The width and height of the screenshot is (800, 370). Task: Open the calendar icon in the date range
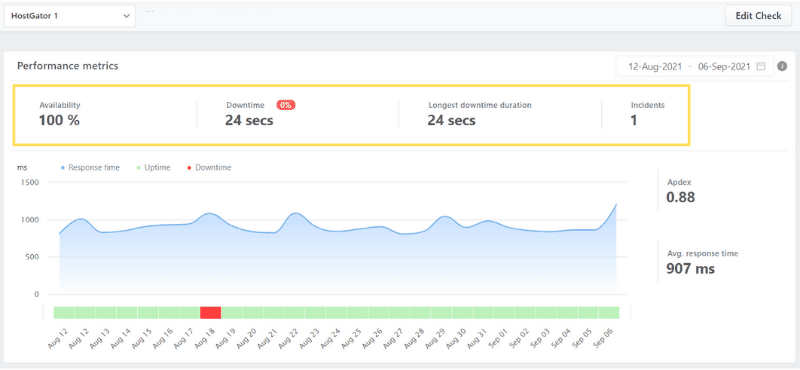[761, 66]
